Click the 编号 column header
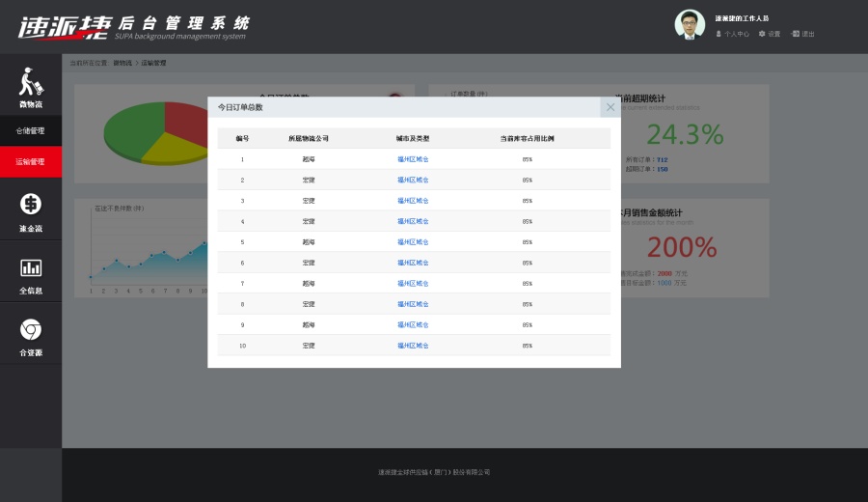Screen dimensions: 868x502 (242, 138)
